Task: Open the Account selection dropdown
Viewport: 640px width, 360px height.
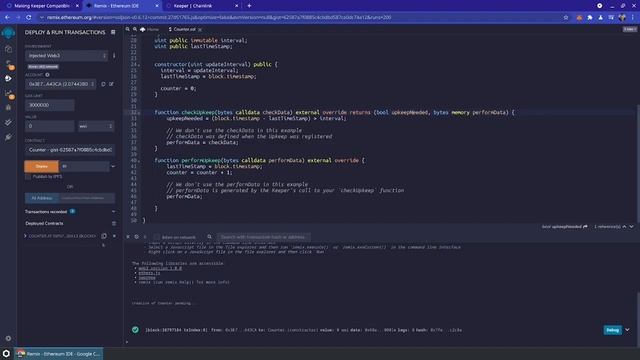Action: pyautogui.click(x=60, y=84)
